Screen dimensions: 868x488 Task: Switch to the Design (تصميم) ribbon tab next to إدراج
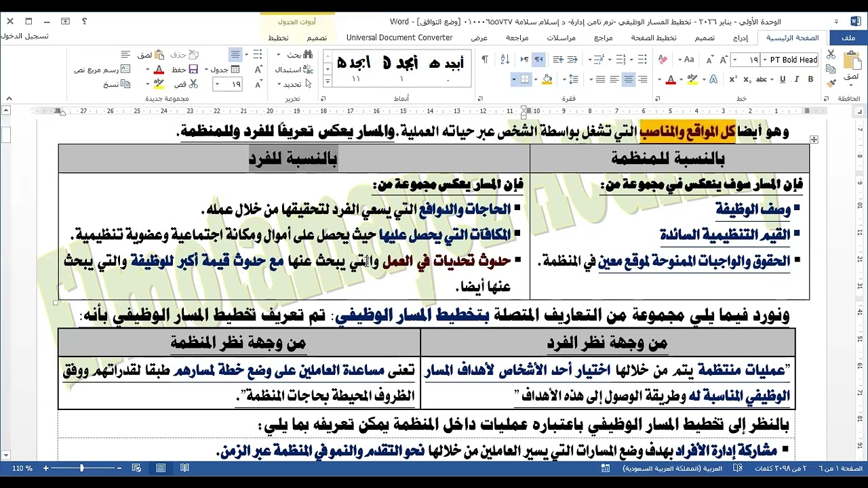pos(705,38)
